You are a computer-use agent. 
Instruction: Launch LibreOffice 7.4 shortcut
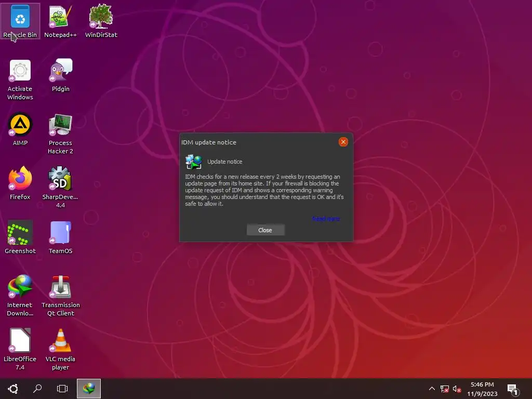tap(20, 350)
